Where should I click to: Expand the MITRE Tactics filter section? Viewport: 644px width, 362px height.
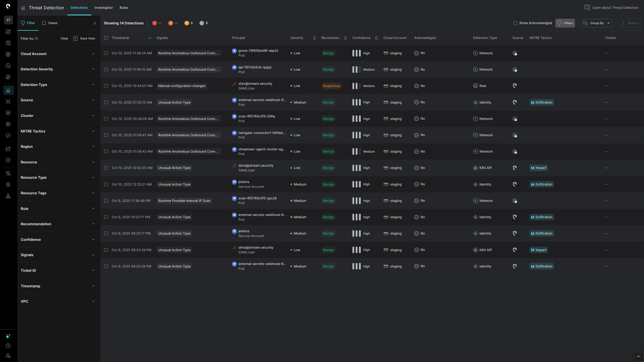(58, 131)
